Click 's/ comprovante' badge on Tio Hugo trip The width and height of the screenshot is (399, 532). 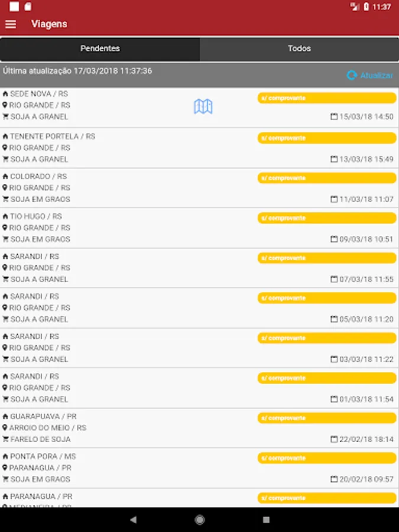pos(327,218)
